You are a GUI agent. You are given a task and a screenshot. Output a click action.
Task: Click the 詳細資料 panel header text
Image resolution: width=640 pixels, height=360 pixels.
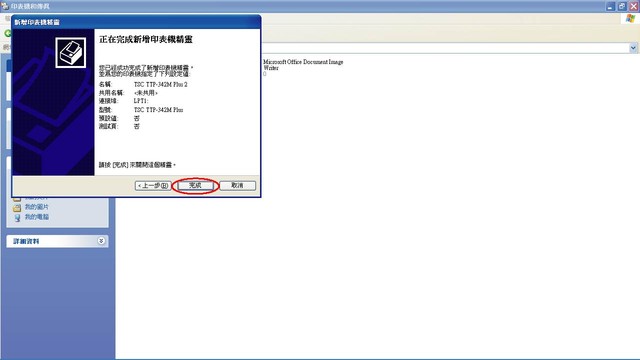26,241
